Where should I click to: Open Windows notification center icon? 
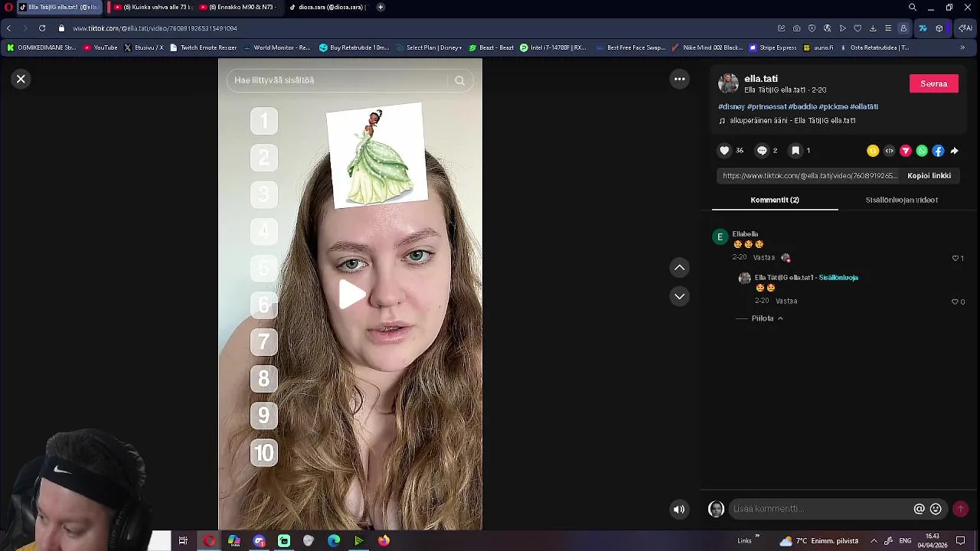(x=961, y=541)
